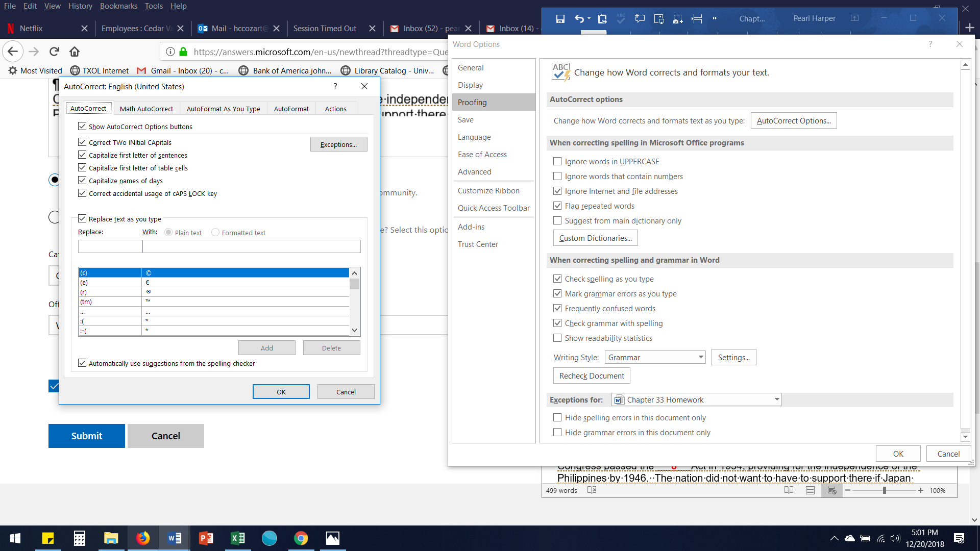Reload the page in Firefox

[54, 52]
